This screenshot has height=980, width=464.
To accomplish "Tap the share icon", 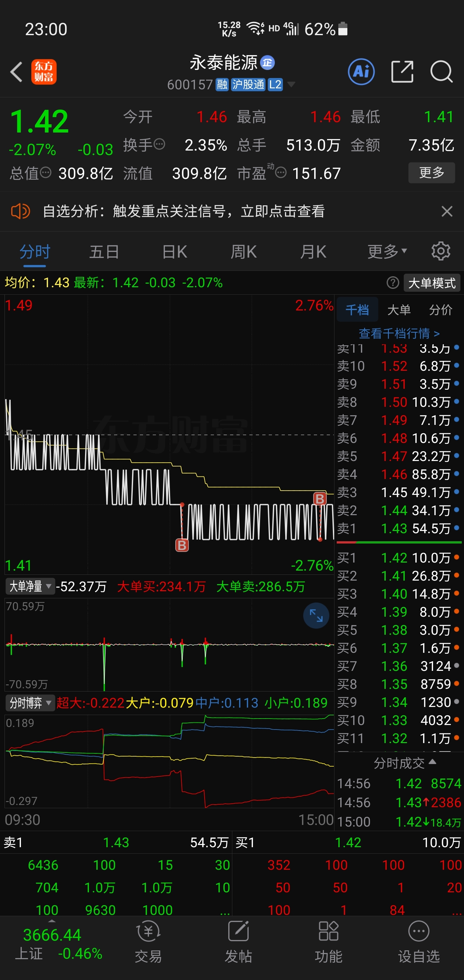I will [402, 72].
